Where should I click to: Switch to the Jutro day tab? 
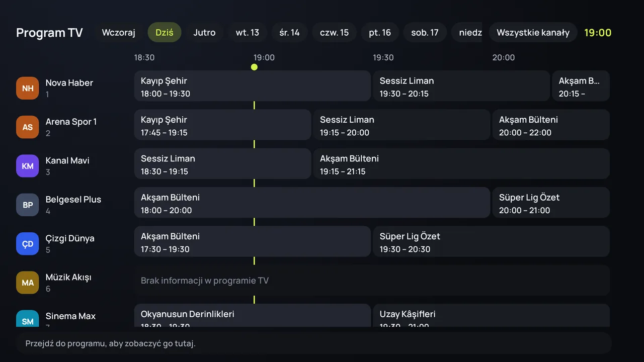tap(204, 33)
